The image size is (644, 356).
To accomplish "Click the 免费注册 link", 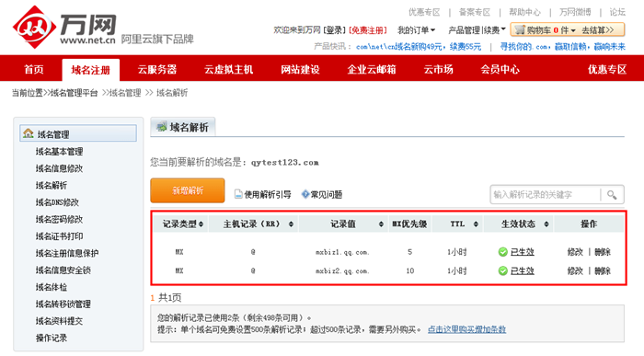I will click(368, 30).
